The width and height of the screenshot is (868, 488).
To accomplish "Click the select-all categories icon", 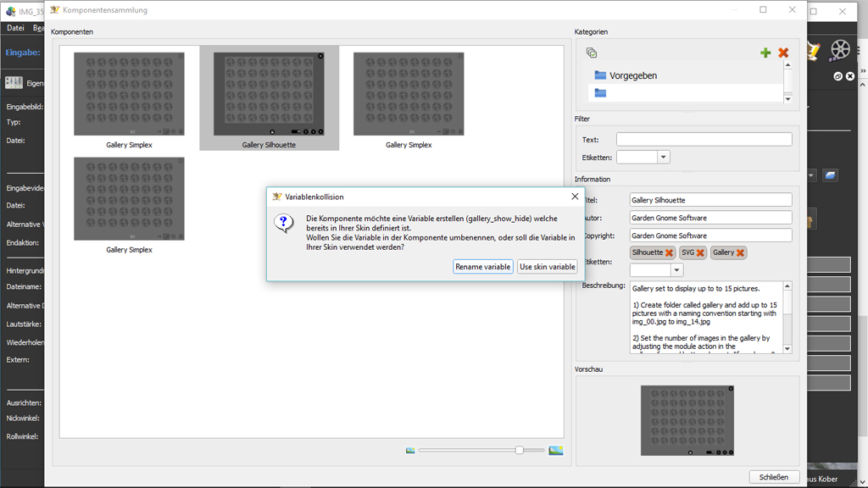I will click(x=592, y=53).
